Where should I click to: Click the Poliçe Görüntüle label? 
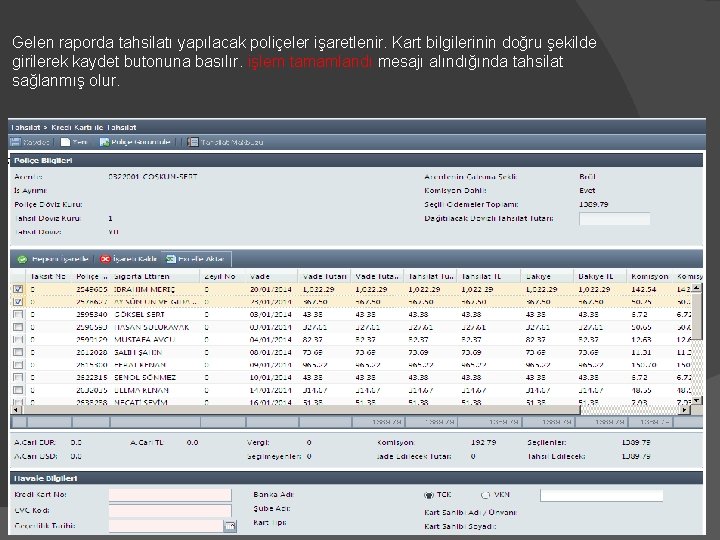[141, 142]
